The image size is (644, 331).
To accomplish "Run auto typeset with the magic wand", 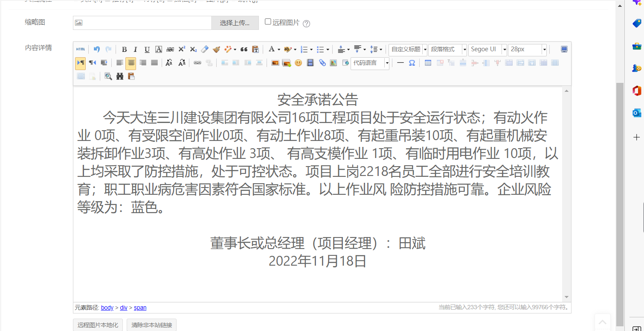I will point(228,50).
